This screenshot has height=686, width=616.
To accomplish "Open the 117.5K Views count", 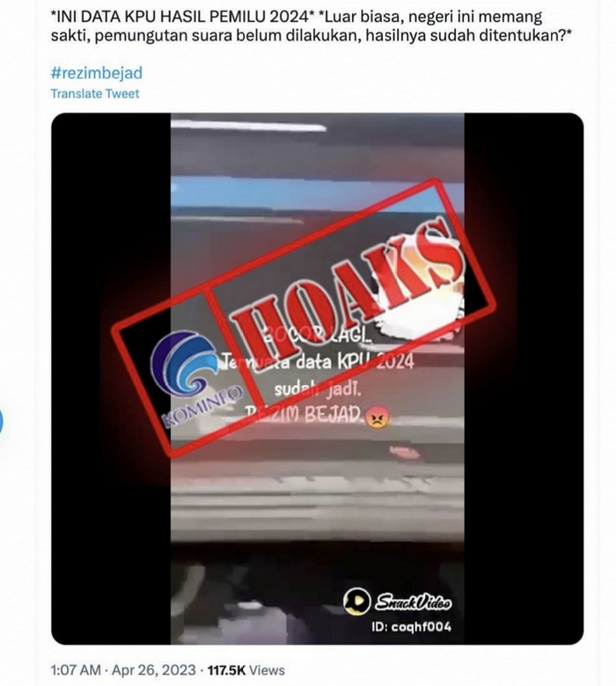I will 246,670.
